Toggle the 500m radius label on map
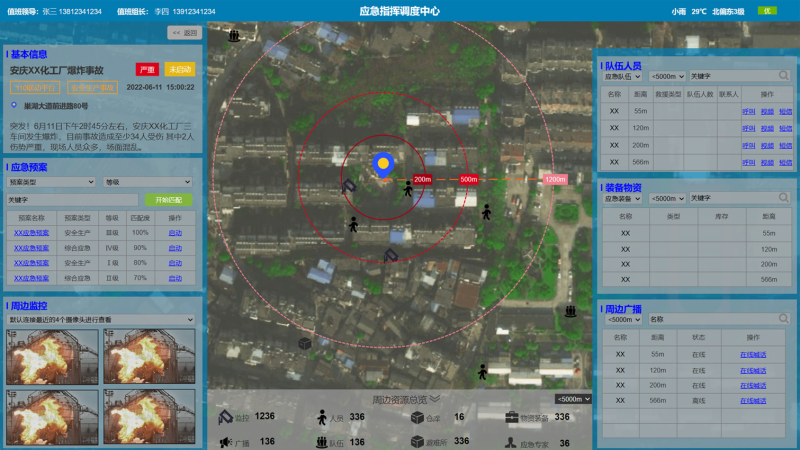 [x=468, y=179]
